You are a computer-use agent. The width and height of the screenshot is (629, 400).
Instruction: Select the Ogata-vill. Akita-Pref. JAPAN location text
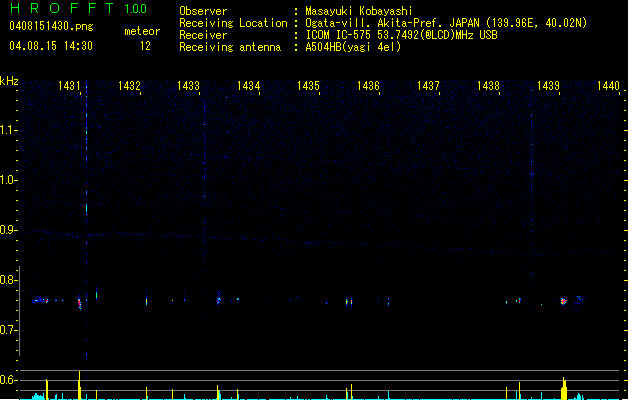pos(446,23)
